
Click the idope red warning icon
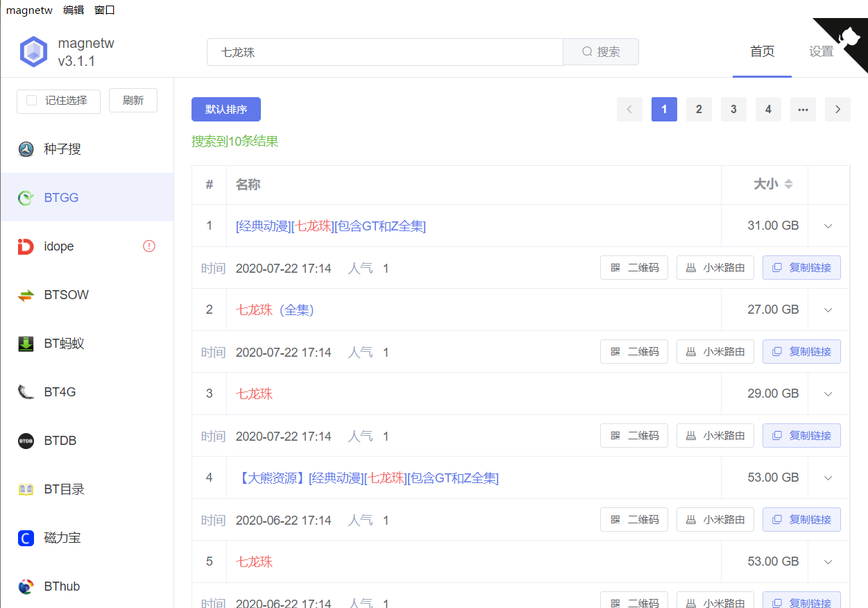(x=149, y=246)
